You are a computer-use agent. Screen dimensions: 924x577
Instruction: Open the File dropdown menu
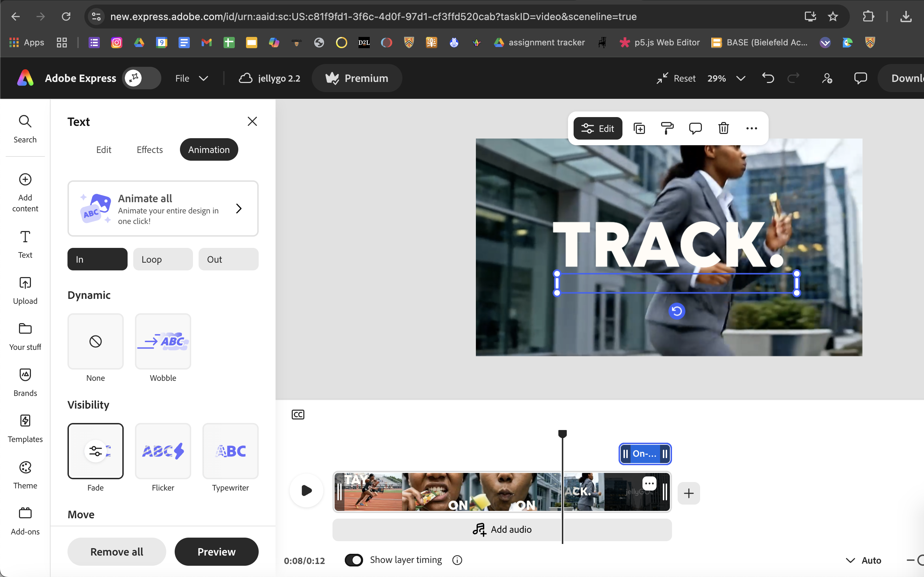point(192,78)
